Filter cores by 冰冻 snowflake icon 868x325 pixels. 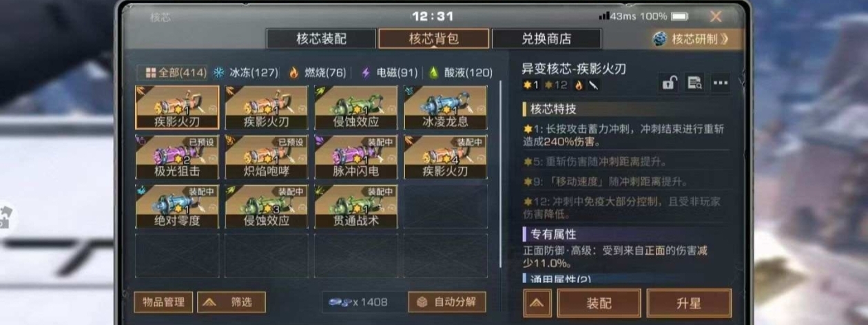tap(218, 72)
